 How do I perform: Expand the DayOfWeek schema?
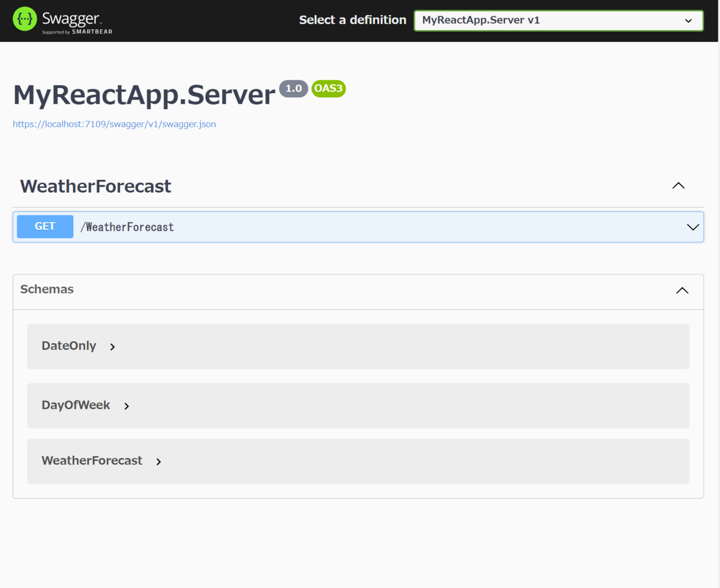point(127,406)
